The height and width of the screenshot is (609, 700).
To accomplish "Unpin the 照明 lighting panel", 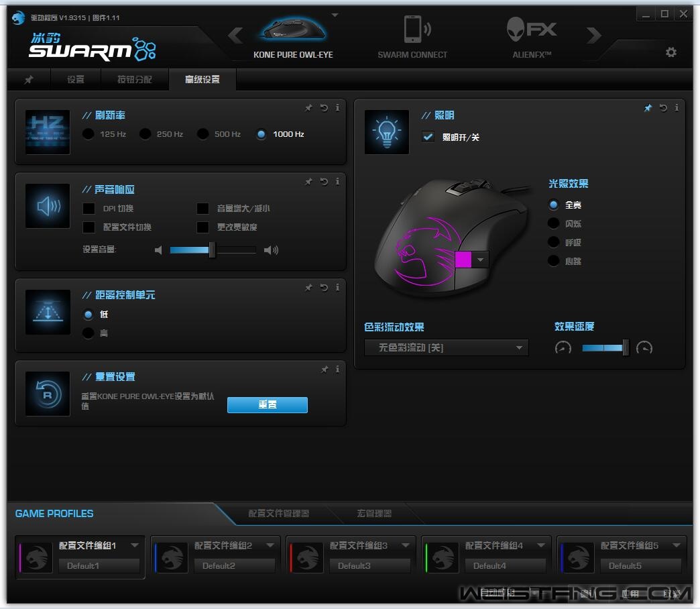I will tap(648, 107).
